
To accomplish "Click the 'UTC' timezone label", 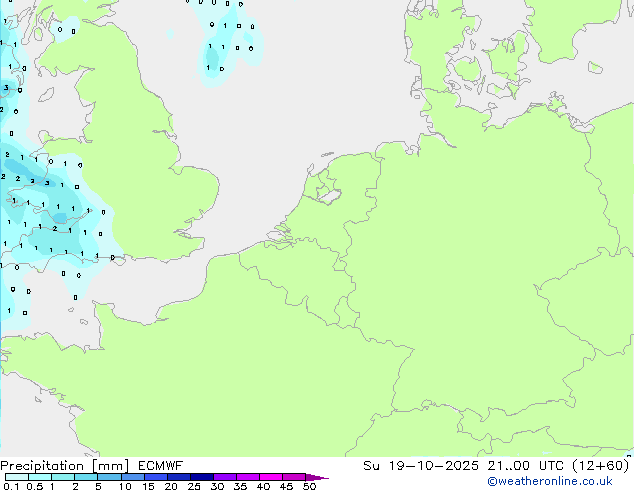I will pos(551,466).
